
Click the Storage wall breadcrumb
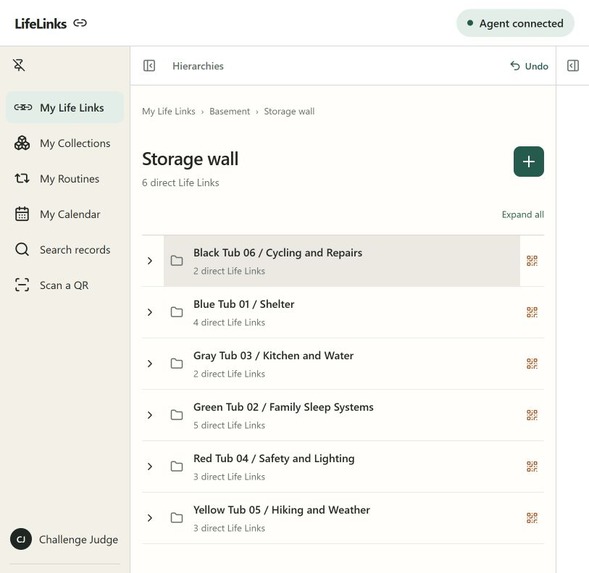pyautogui.click(x=289, y=111)
